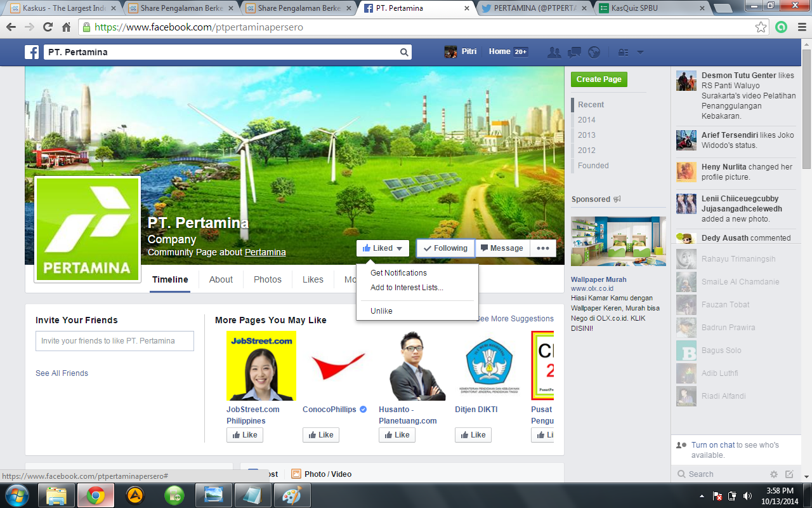Open File Explorer from the taskbar
This screenshot has width=812, height=508.
pyautogui.click(x=56, y=495)
